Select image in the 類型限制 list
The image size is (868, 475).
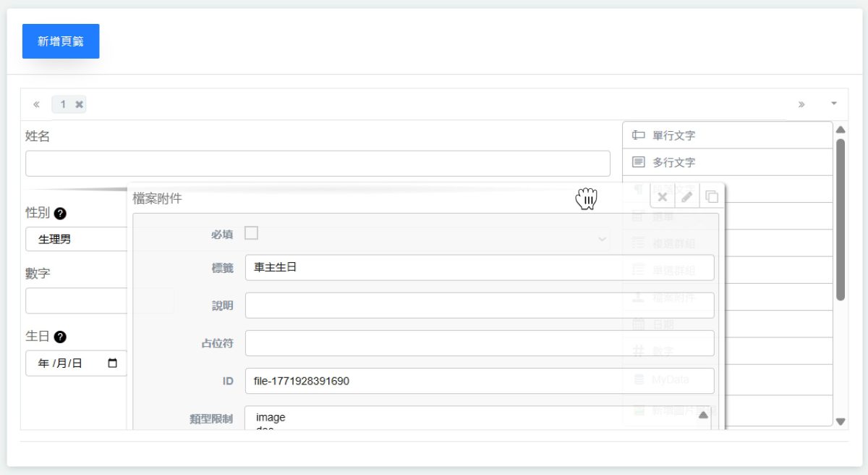[271, 417]
